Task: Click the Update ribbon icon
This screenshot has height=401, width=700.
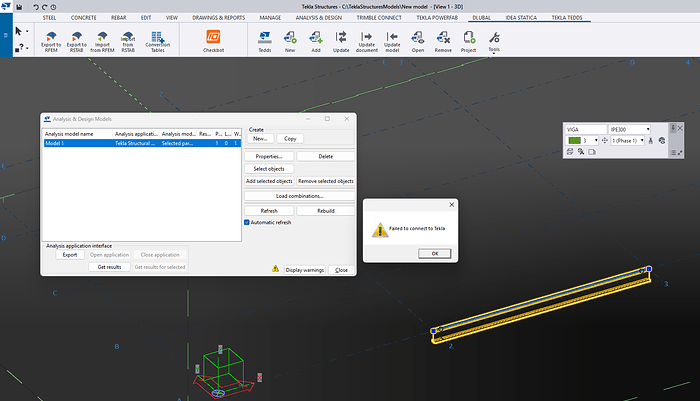Action: (341, 42)
